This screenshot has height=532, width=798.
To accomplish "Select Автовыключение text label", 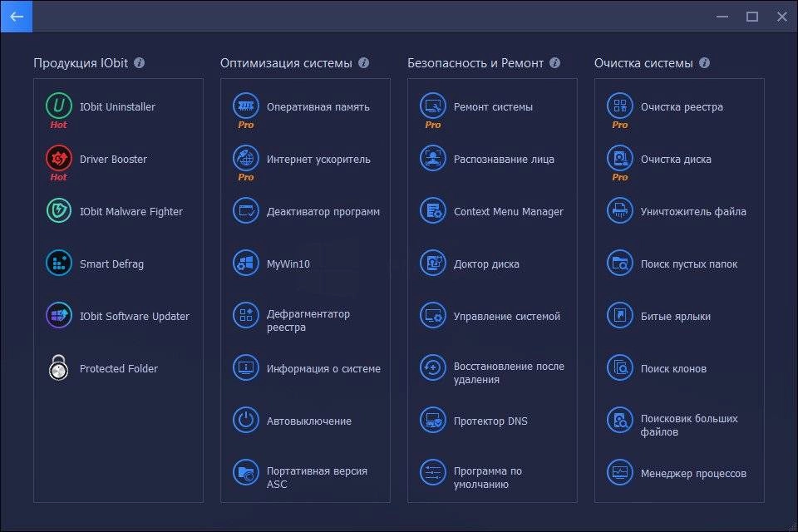I will tap(309, 421).
